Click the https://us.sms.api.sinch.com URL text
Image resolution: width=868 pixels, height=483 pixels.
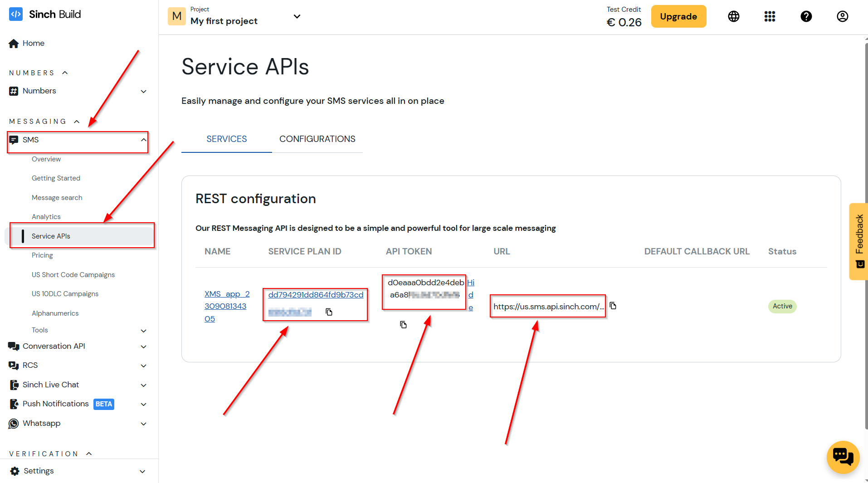pos(548,307)
